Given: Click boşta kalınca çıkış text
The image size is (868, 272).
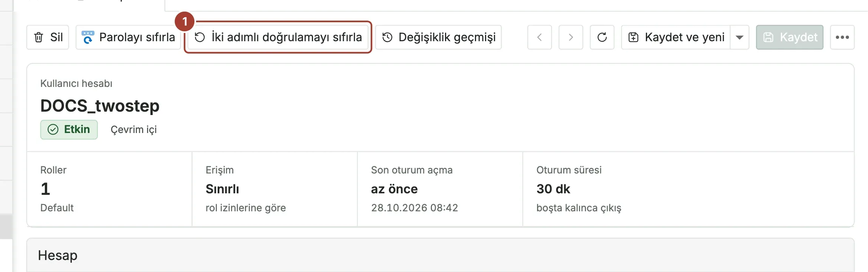Looking at the screenshot, I should (579, 208).
